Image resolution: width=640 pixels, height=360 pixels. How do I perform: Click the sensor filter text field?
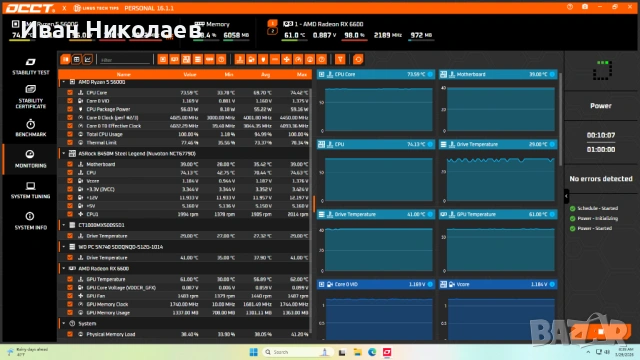(x=124, y=60)
